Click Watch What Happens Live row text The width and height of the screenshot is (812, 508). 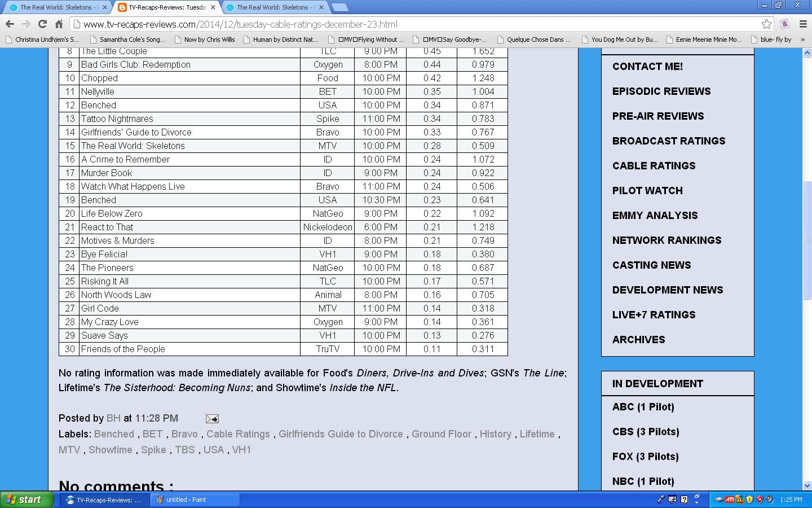click(133, 186)
